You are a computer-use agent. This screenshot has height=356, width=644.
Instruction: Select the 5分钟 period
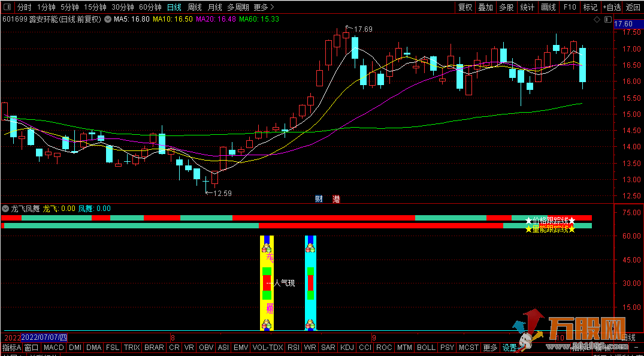click(x=69, y=7)
